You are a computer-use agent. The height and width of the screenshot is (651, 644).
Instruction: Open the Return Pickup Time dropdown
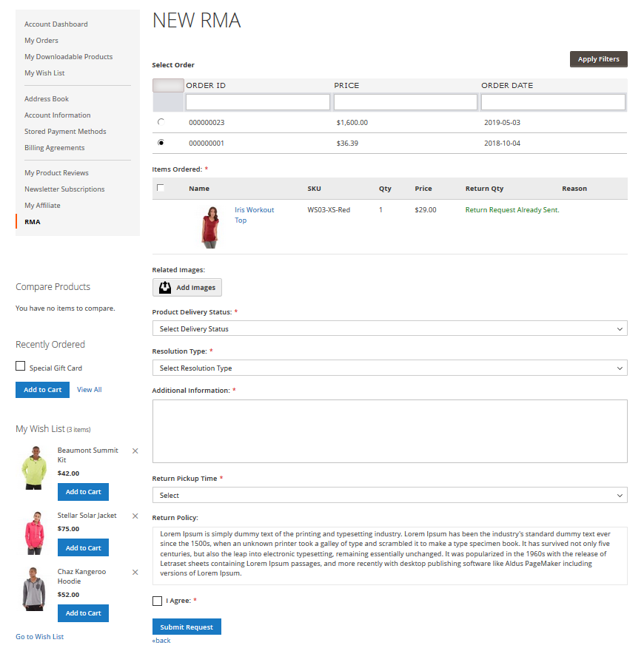389,495
